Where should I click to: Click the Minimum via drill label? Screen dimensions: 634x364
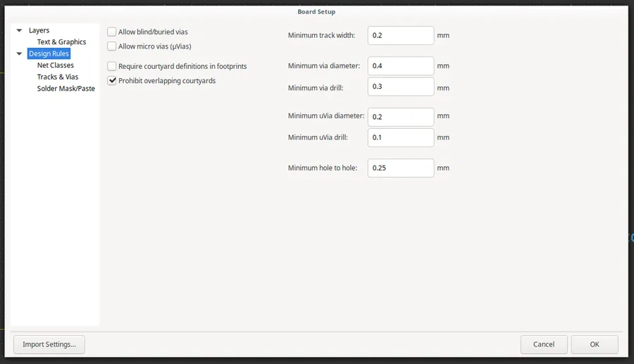pos(316,88)
